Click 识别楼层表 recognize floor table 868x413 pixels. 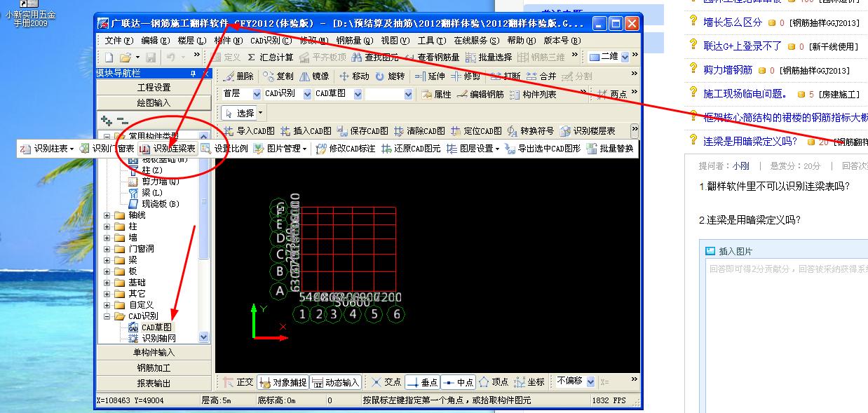click(588, 131)
